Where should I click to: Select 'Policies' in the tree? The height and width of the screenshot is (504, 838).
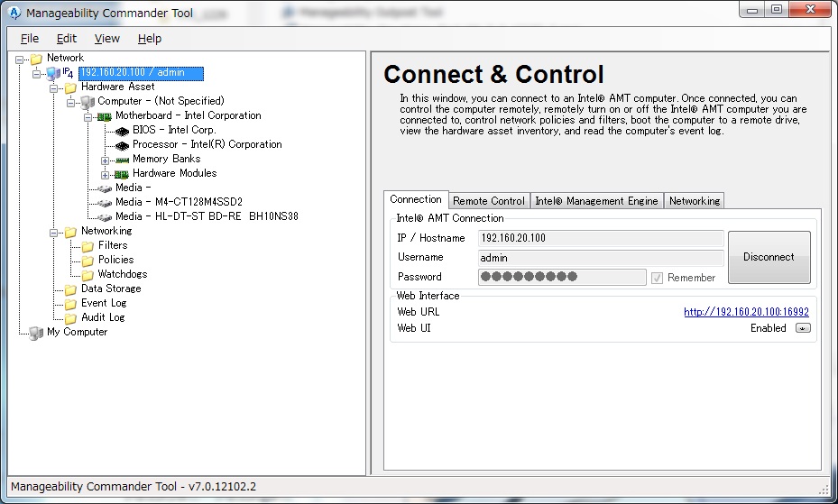(x=115, y=260)
